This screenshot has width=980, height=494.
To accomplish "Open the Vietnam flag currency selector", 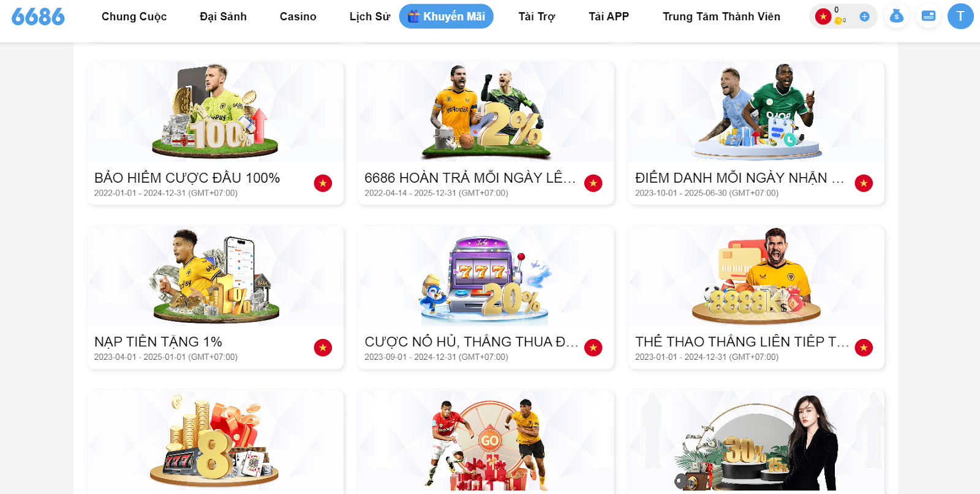I will coord(823,17).
